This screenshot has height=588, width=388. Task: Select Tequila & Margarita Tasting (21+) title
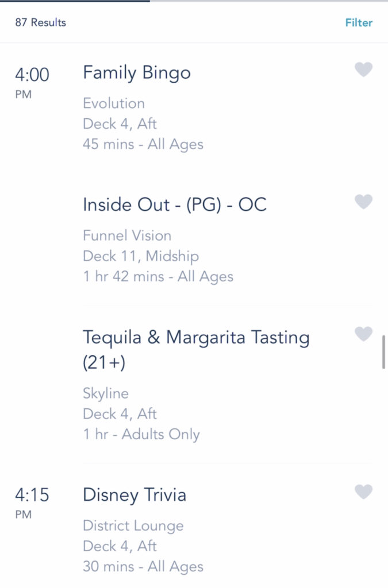[x=196, y=349]
